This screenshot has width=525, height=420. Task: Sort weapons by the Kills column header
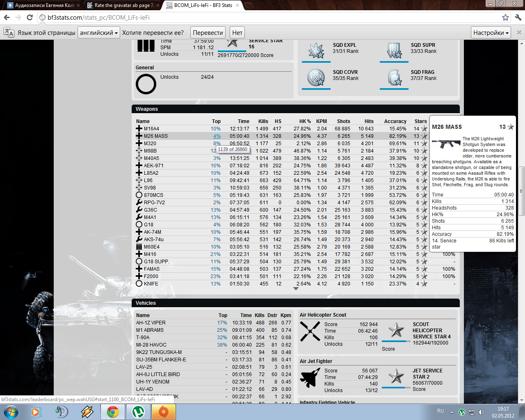tap(263, 121)
